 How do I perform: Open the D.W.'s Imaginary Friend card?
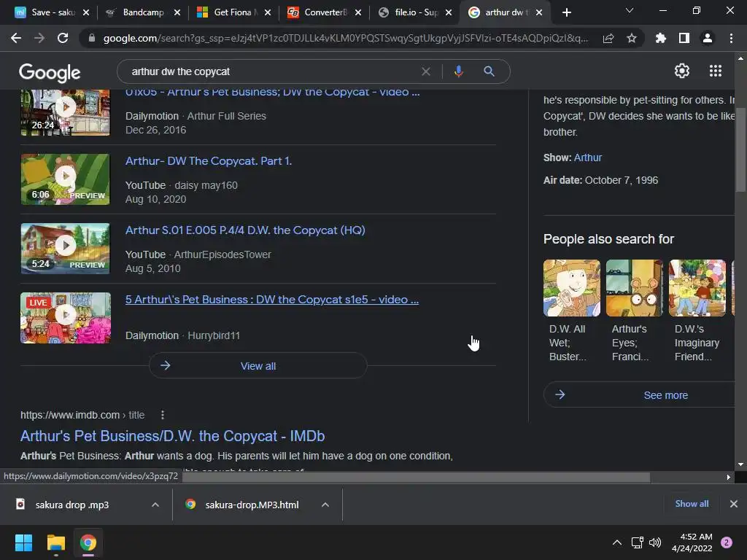coord(697,311)
